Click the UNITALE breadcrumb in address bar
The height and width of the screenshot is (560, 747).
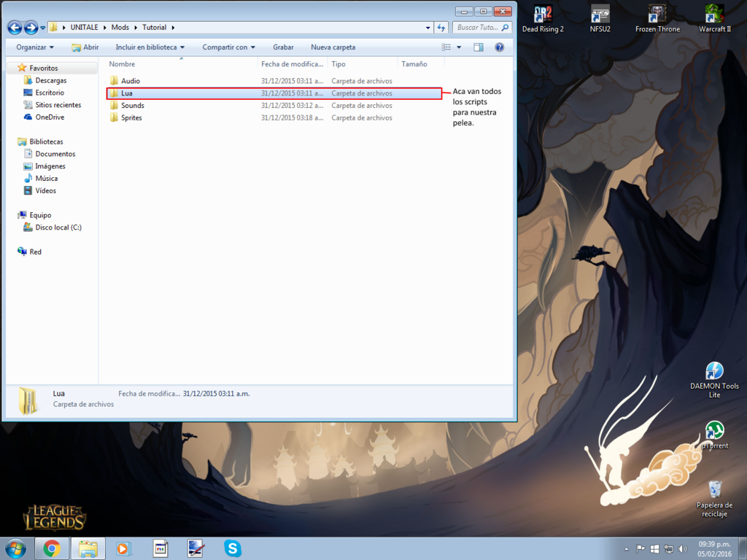[x=85, y=28]
